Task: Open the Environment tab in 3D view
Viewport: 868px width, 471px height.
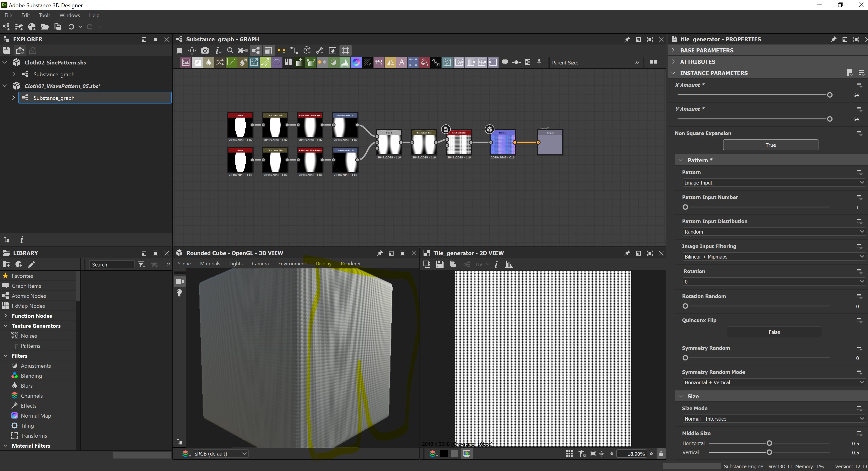Action: pos(292,264)
